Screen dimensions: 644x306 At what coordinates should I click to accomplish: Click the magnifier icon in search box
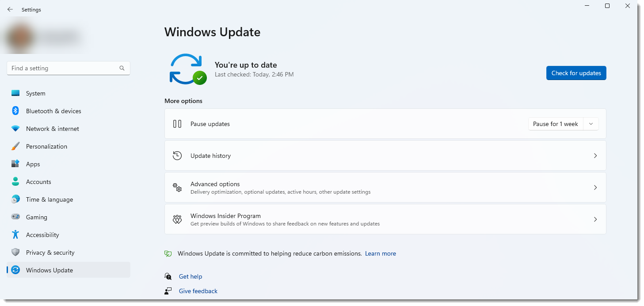(122, 68)
